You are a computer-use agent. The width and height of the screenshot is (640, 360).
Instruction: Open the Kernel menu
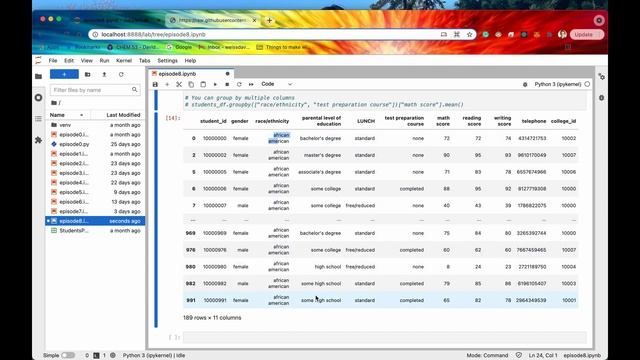pyautogui.click(x=124, y=60)
